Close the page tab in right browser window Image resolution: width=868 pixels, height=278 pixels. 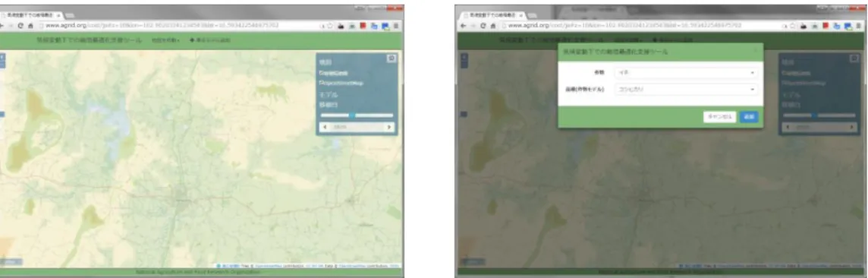(521, 16)
